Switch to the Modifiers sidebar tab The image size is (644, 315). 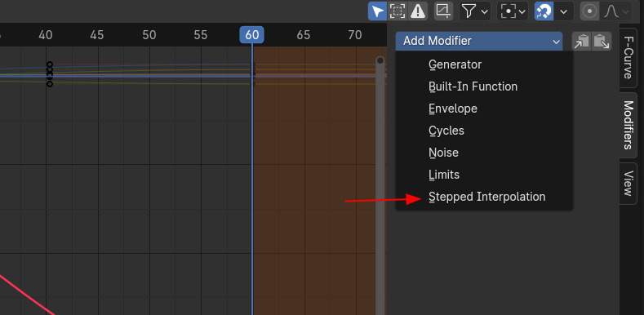click(628, 125)
